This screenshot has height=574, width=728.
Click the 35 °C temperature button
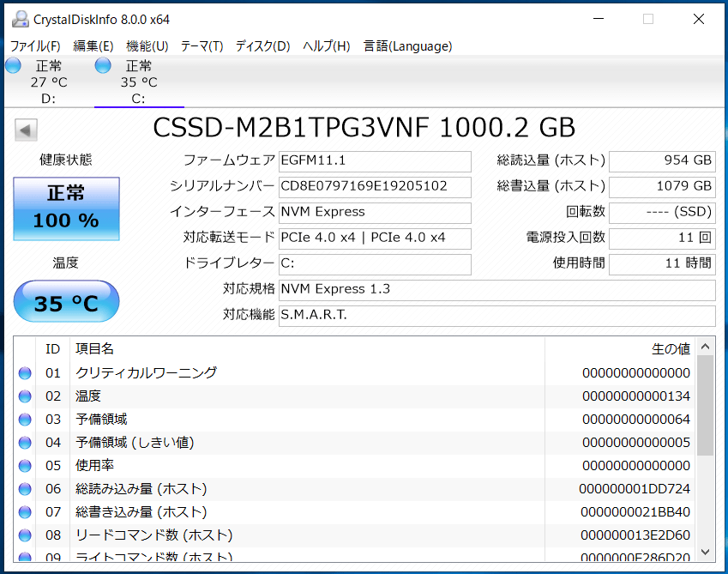(x=66, y=301)
